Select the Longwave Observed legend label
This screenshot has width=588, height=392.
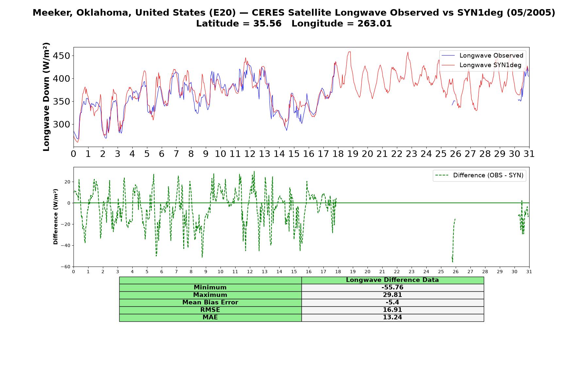point(491,56)
